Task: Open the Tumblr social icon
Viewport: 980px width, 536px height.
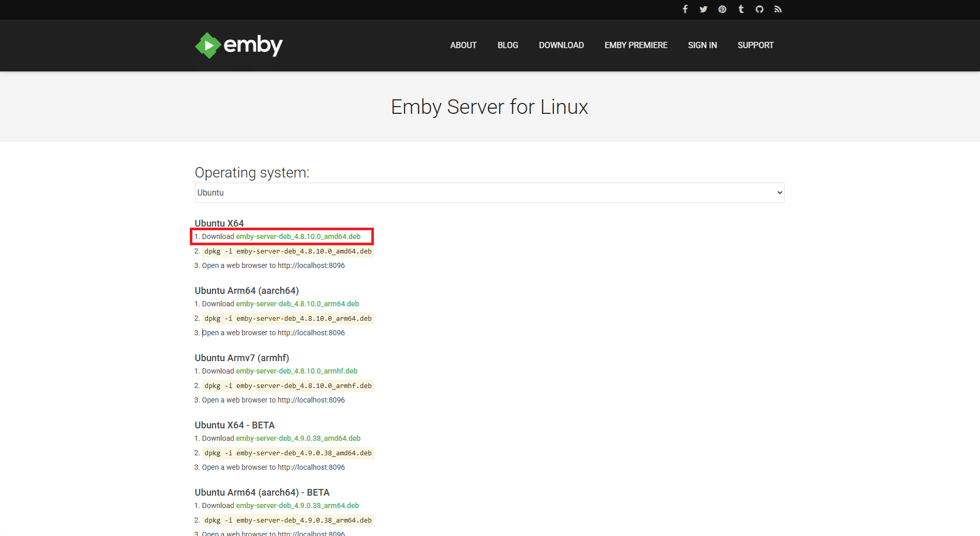Action: point(741,9)
